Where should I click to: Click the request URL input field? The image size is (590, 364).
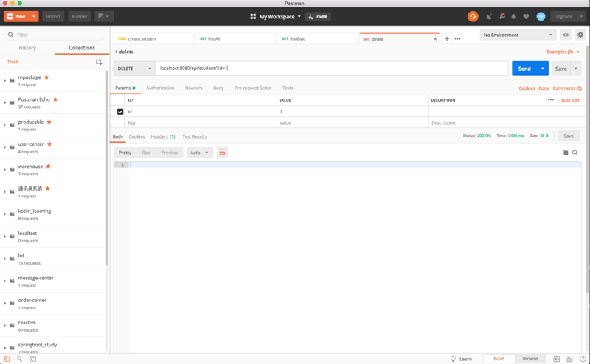(332, 69)
